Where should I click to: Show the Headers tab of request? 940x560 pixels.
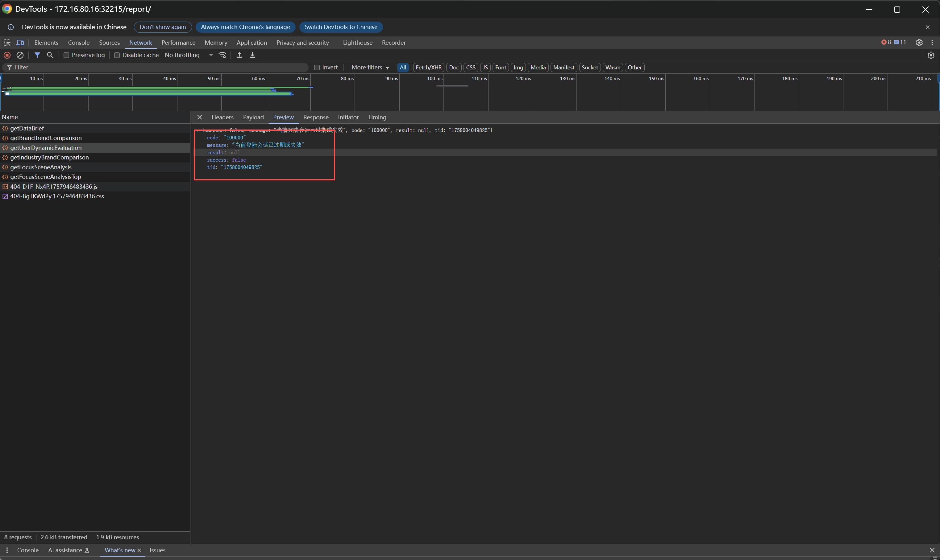pyautogui.click(x=223, y=117)
